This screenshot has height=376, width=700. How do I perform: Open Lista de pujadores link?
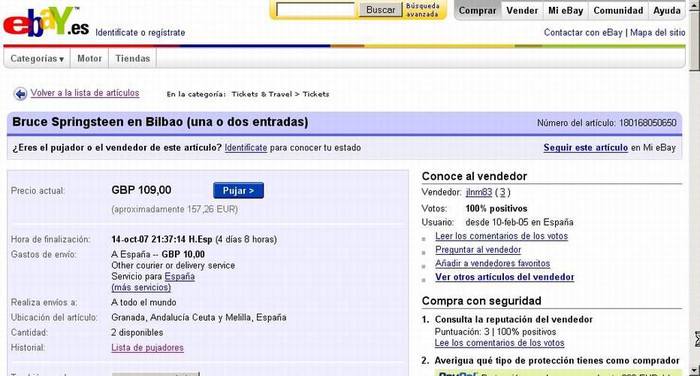tap(147, 347)
